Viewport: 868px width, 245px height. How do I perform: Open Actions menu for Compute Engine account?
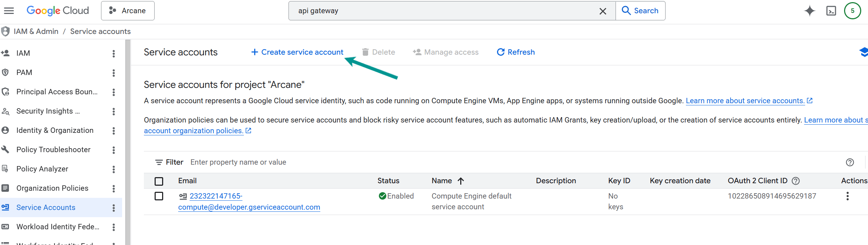(847, 196)
